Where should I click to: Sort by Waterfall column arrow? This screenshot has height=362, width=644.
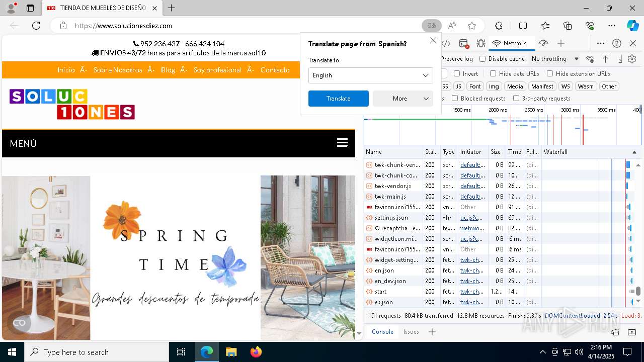[x=634, y=152]
